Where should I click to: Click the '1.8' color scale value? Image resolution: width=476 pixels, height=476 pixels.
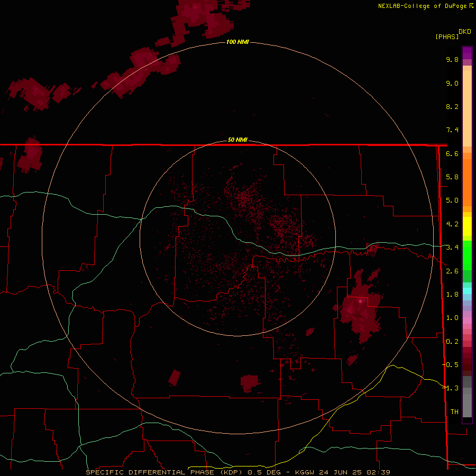[452, 295]
